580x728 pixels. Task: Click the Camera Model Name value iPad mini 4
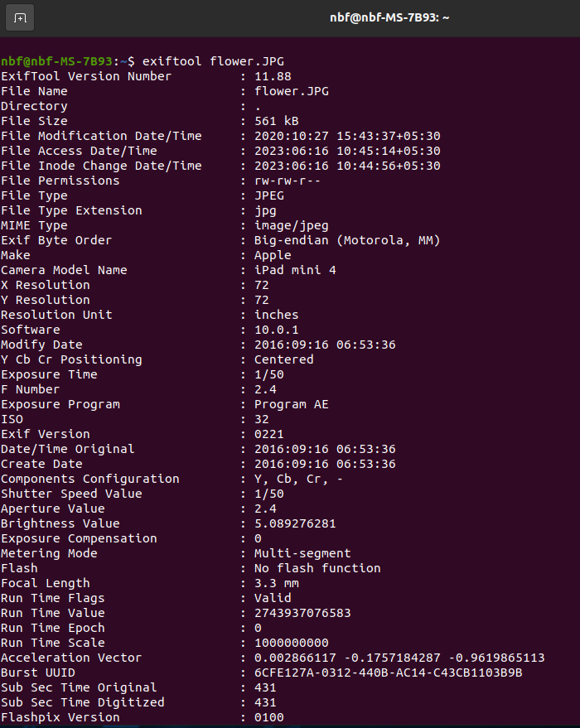[295, 270]
